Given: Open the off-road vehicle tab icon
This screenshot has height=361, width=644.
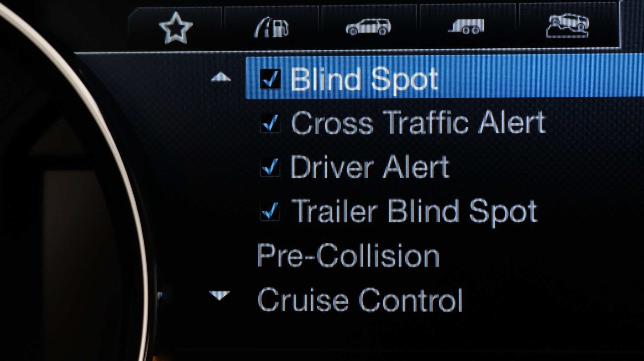Looking at the screenshot, I should coord(567,26).
